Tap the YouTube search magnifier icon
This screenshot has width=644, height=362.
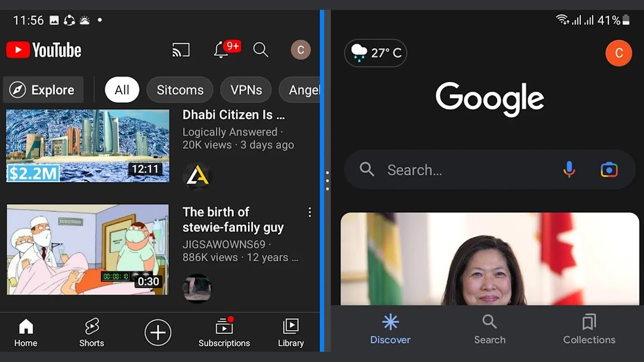point(261,50)
